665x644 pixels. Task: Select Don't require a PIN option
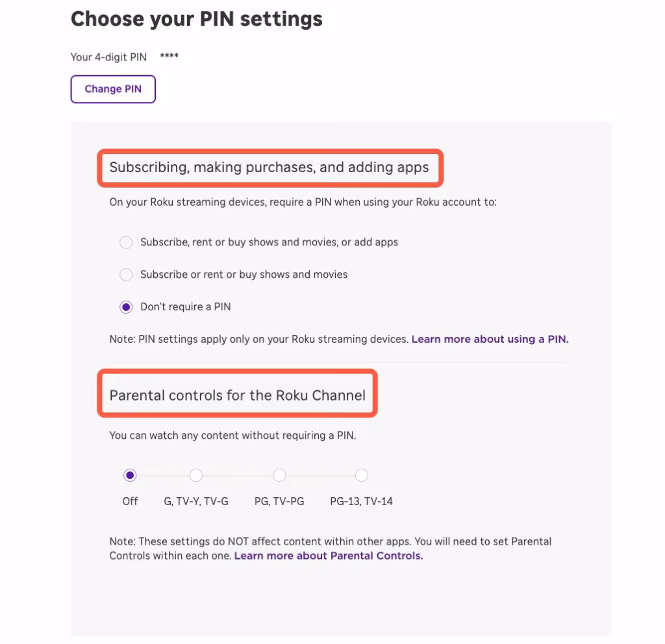point(126,306)
